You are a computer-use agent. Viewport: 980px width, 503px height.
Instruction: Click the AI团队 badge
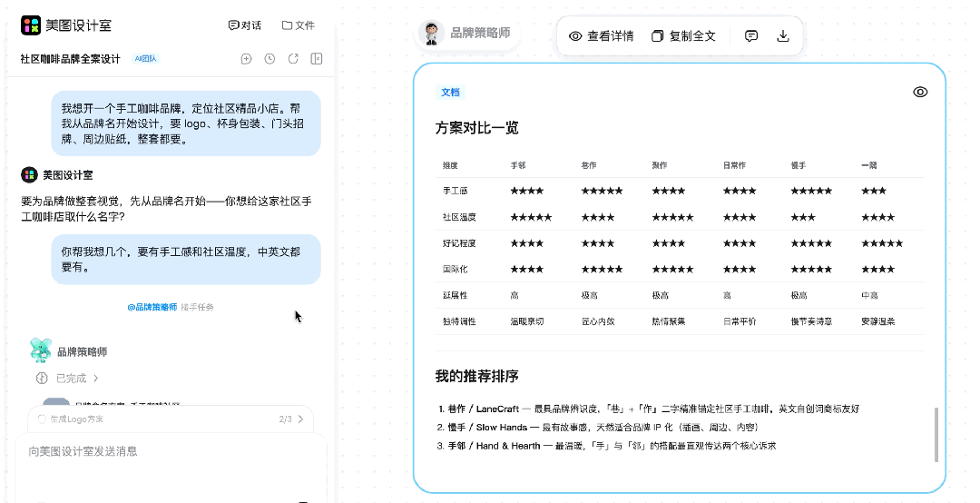pos(145,59)
